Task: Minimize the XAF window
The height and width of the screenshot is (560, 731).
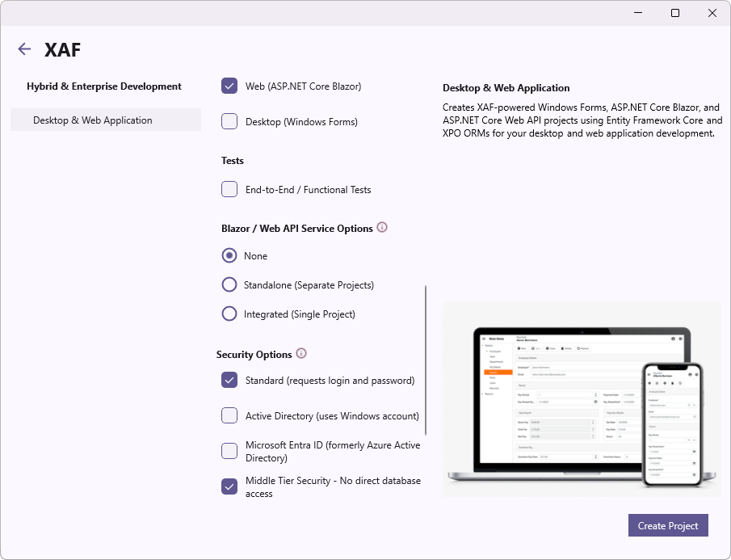Action: (638, 13)
